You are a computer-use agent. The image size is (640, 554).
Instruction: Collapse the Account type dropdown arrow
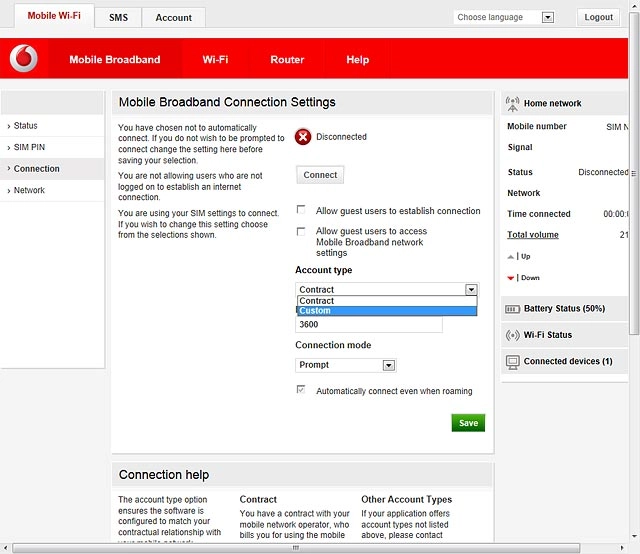click(x=471, y=289)
